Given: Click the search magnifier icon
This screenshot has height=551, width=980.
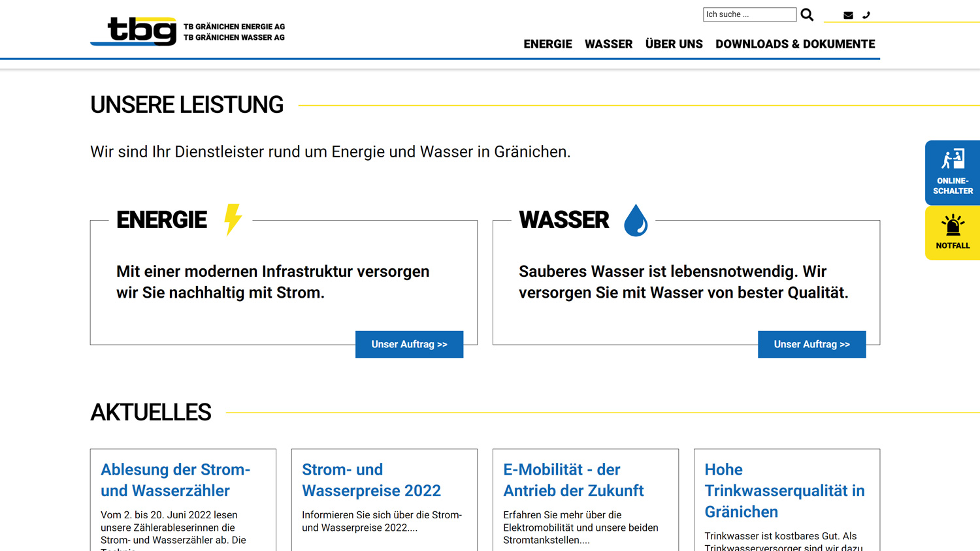Looking at the screenshot, I should [x=807, y=14].
